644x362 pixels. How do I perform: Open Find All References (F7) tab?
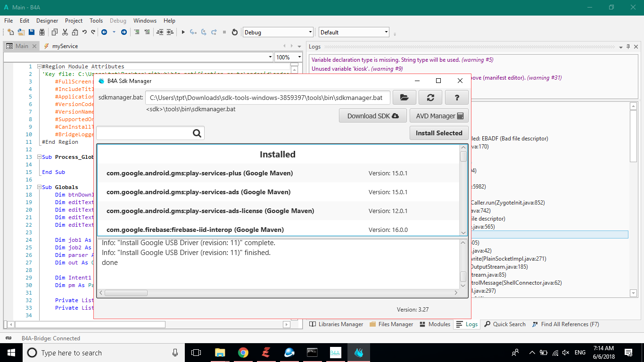coord(565,324)
